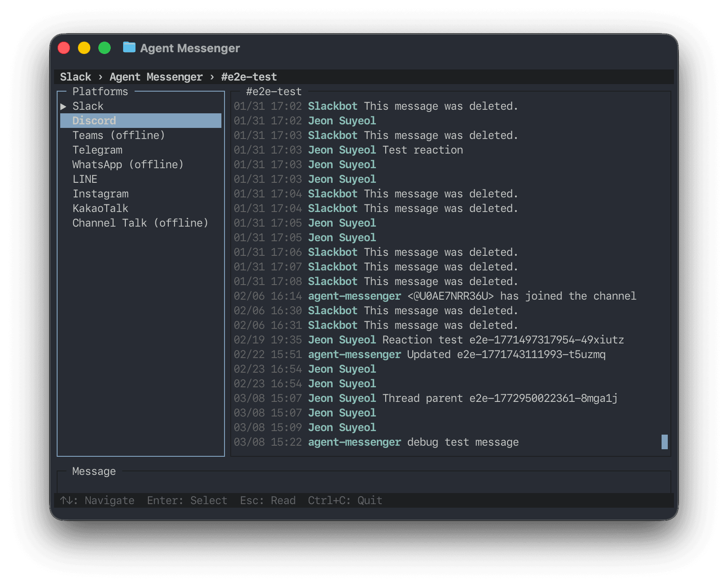Viewport: 728px width, 586px height.
Task: Click the yellow minimize window button
Action: pyautogui.click(x=84, y=48)
